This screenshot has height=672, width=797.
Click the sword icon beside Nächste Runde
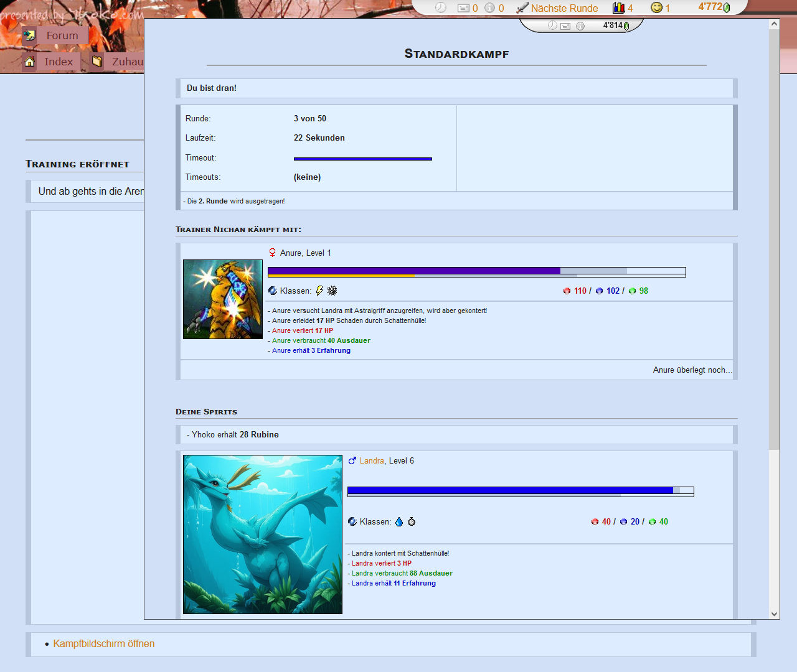click(522, 8)
